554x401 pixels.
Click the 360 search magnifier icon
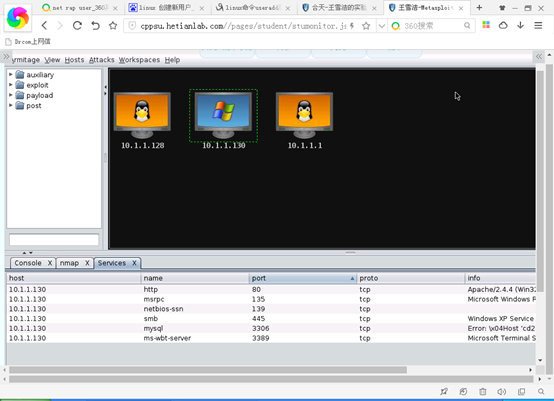coord(467,26)
